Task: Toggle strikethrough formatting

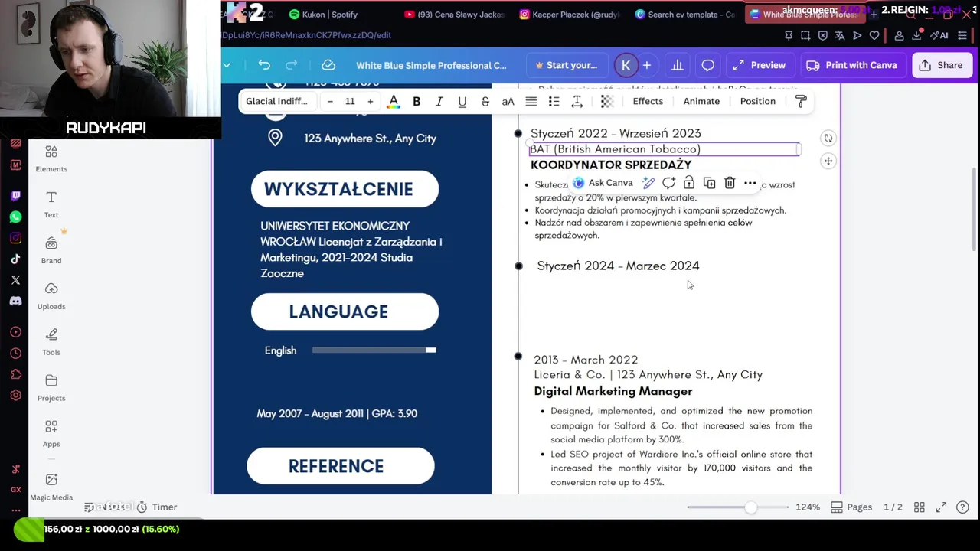Action: [485, 102]
